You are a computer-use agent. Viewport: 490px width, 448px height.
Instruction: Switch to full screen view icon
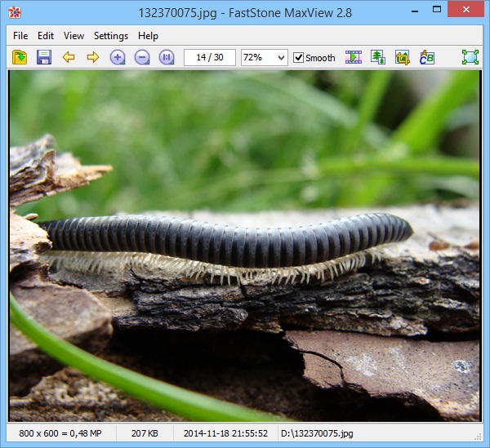[x=470, y=57]
